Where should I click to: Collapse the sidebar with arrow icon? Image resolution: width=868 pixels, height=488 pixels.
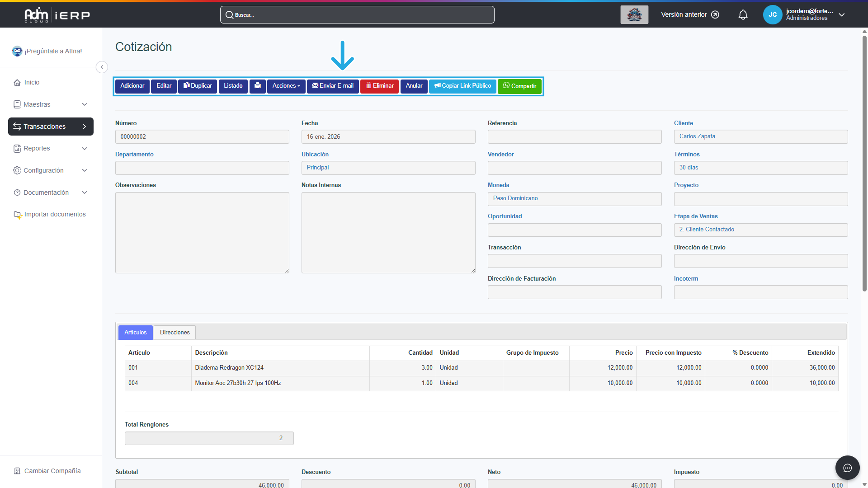coord(102,67)
